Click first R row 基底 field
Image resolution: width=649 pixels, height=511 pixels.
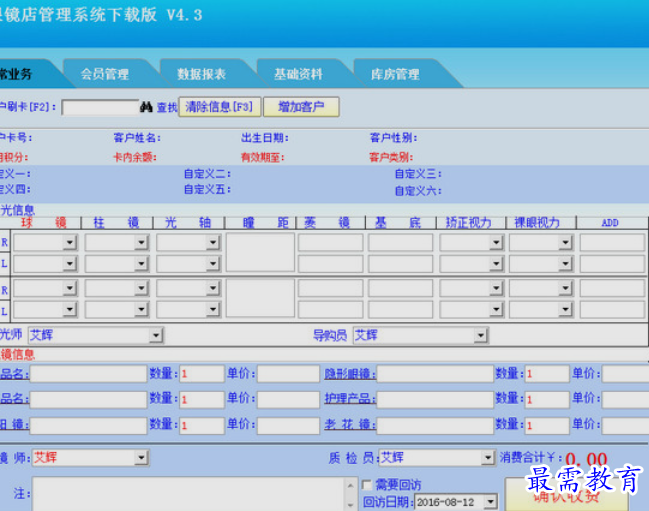coord(401,242)
